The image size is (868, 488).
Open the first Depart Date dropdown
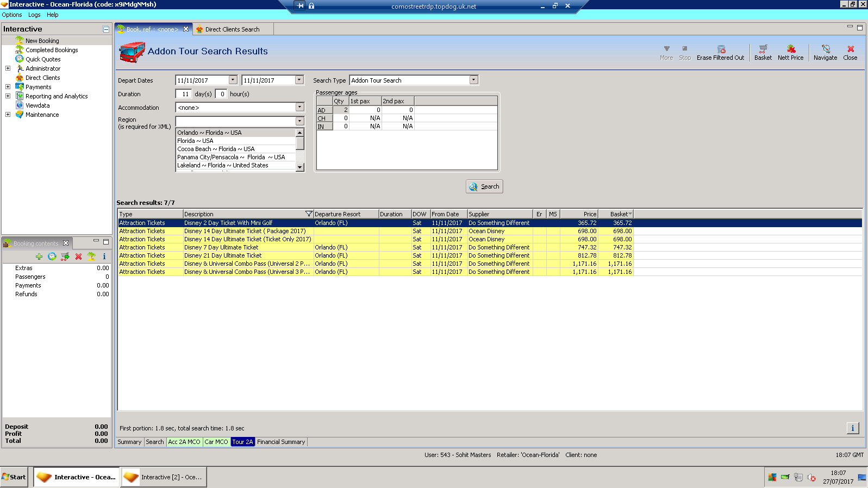233,80
